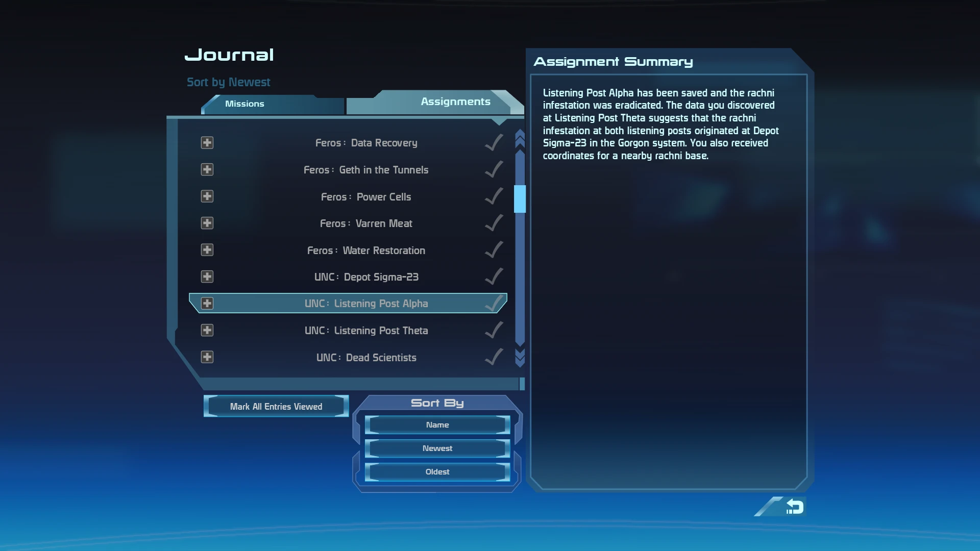Select Feros: Geth in the Tunnels text
This screenshot has width=980, height=551.
(x=366, y=170)
